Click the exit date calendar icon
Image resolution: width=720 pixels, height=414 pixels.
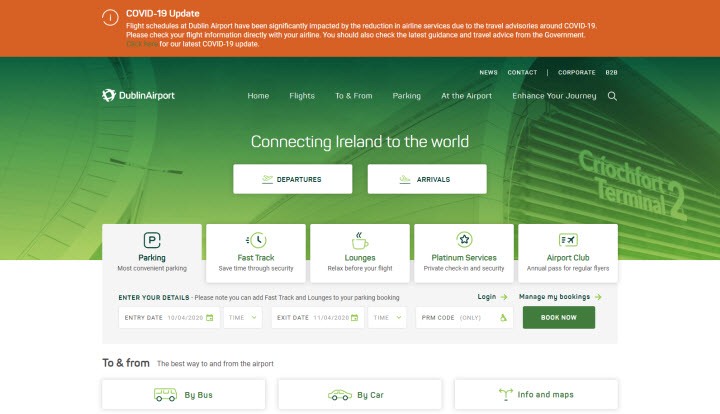pos(355,318)
